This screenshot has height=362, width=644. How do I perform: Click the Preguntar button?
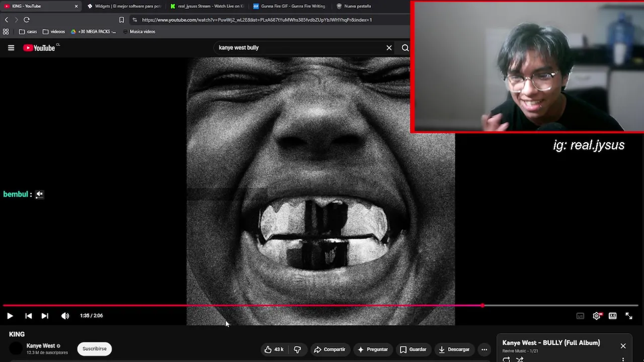(372, 349)
